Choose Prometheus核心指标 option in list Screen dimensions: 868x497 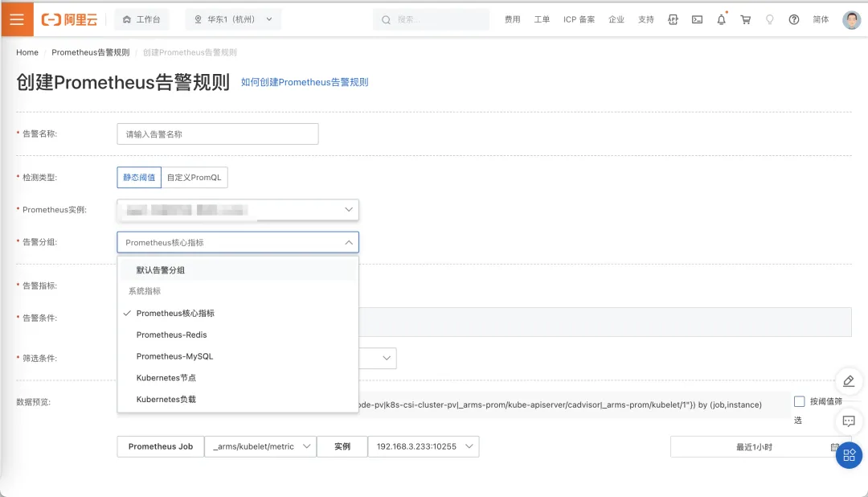click(238, 313)
